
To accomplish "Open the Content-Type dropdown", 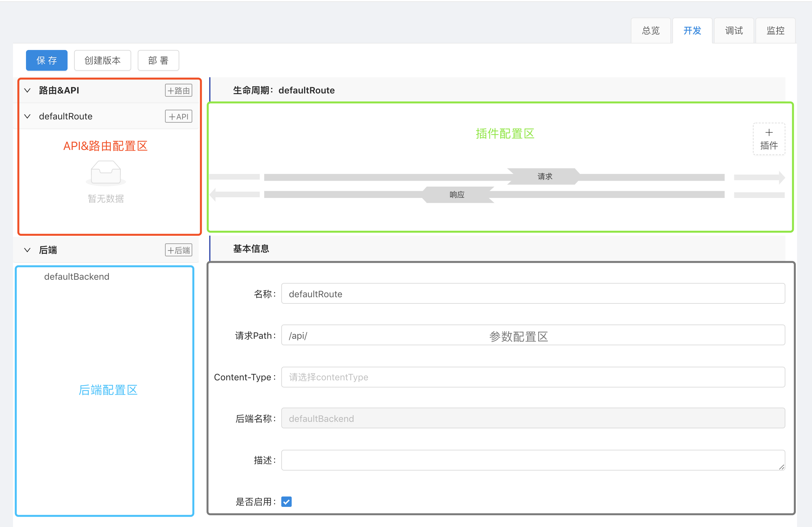I will (533, 377).
